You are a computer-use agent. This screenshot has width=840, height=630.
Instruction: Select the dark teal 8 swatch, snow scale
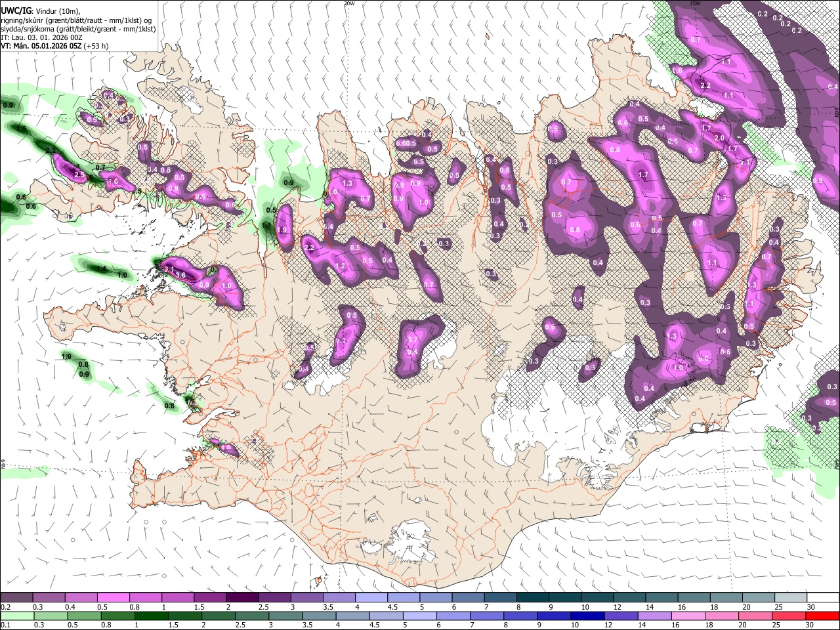pos(532,598)
